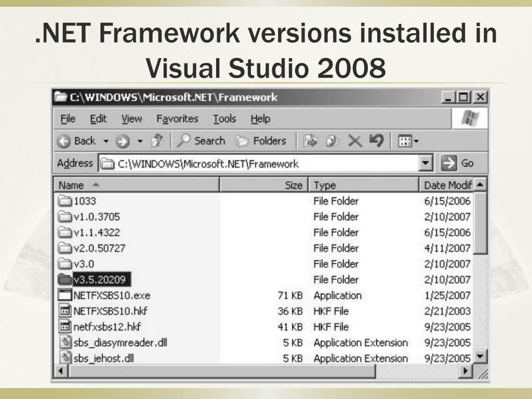
Task: Click the vertical scrollbar down arrow
Action: pyautogui.click(x=481, y=357)
